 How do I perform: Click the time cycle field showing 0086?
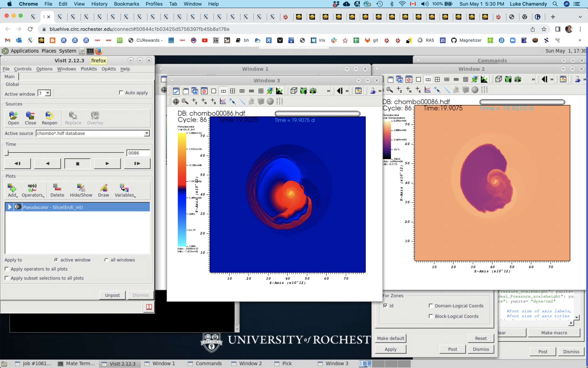point(138,153)
